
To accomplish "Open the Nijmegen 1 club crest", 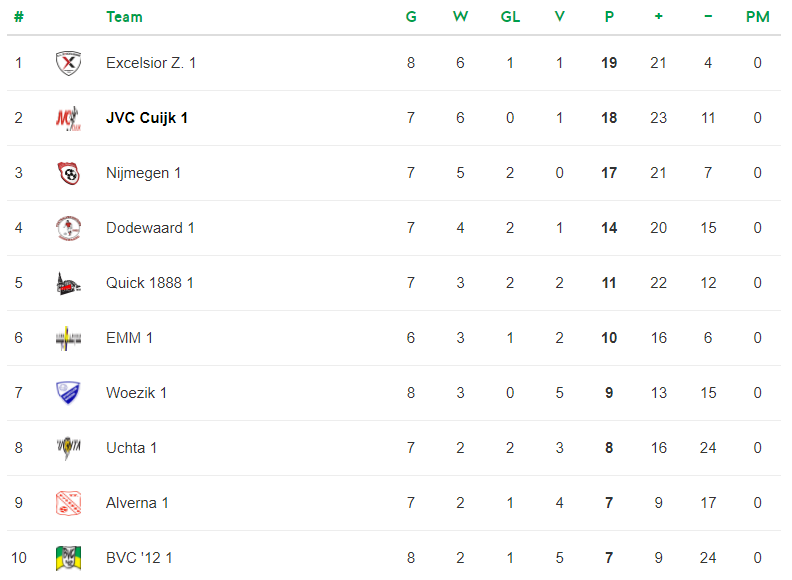I will (x=68, y=173).
